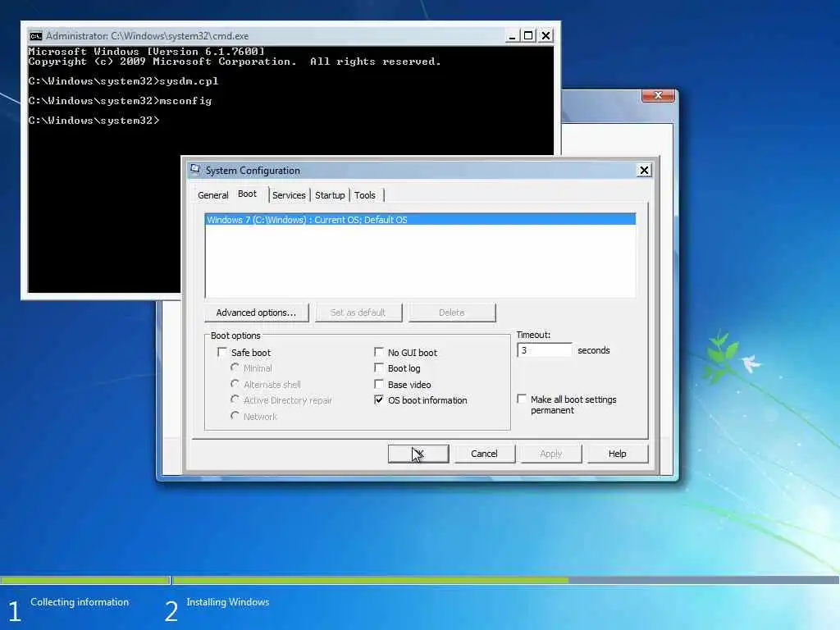The image size is (840, 630).
Task: Click the Collecting information step label
Action: pyautogui.click(x=80, y=602)
